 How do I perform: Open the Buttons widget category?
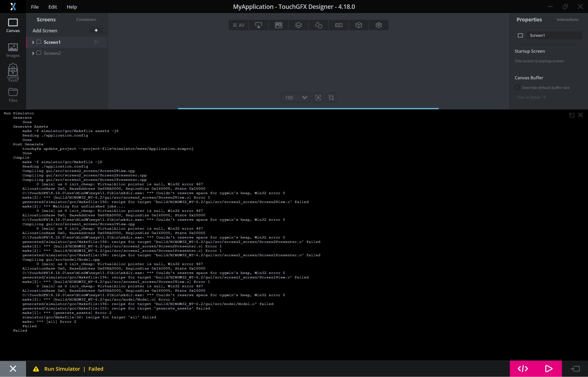[x=258, y=25]
